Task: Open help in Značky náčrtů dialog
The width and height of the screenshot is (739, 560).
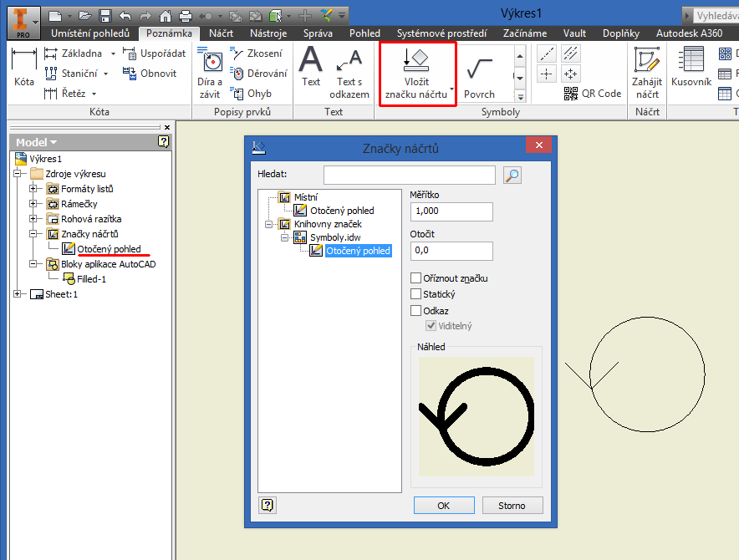Action: click(x=268, y=506)
